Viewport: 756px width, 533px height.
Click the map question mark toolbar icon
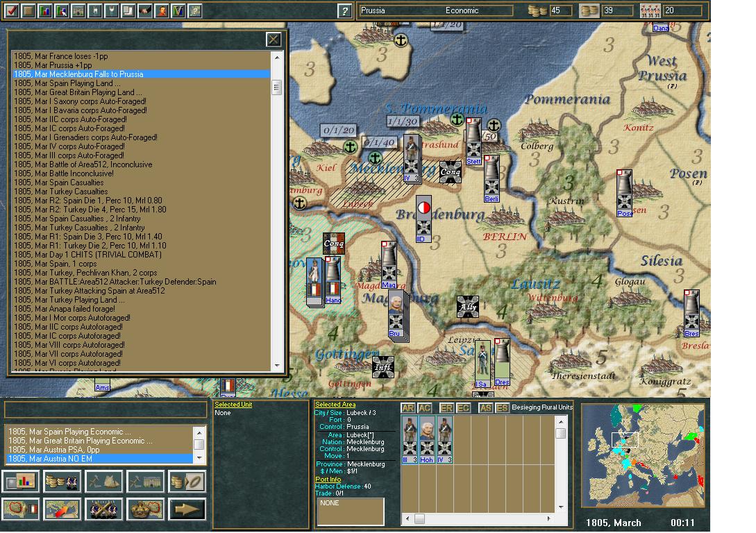pos(195,10)
